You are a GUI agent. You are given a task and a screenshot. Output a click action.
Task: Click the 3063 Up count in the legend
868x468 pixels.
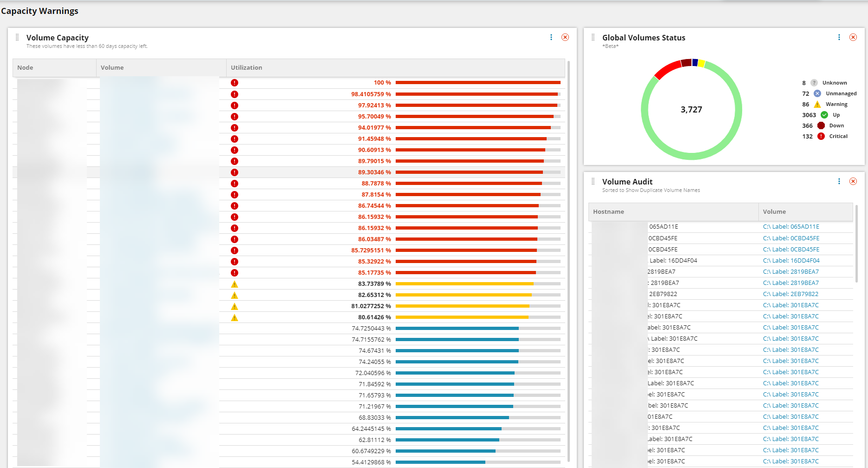tap(809, 115)
